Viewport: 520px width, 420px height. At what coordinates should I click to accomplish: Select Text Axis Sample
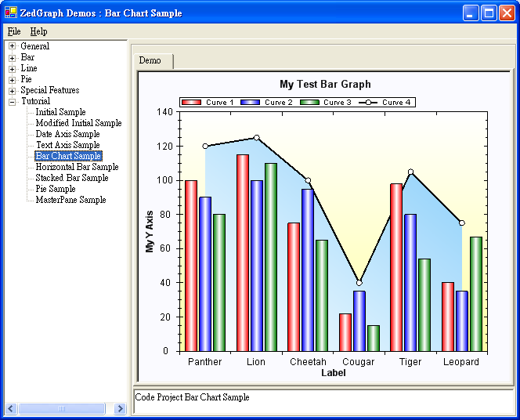[x=68, y=145]
